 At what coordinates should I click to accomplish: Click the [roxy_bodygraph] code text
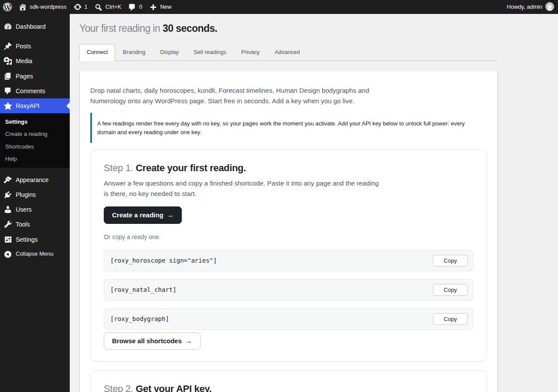click(x=139, y=319)
